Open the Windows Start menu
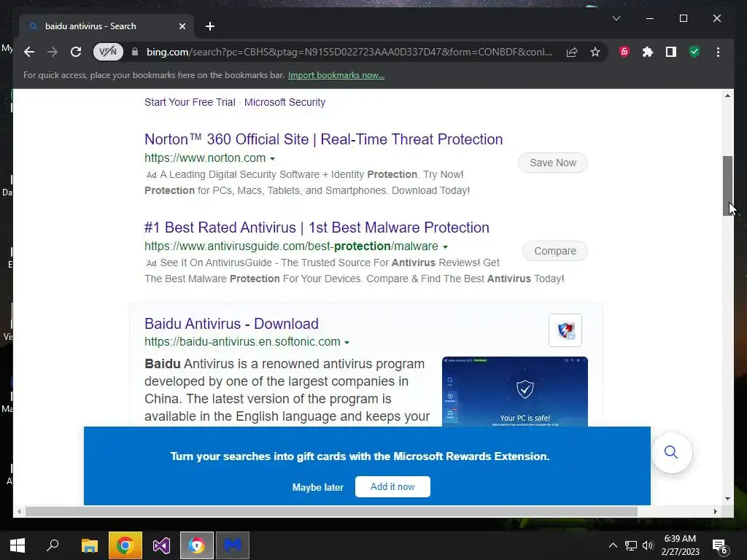747x560 pixels. [18, 545]
